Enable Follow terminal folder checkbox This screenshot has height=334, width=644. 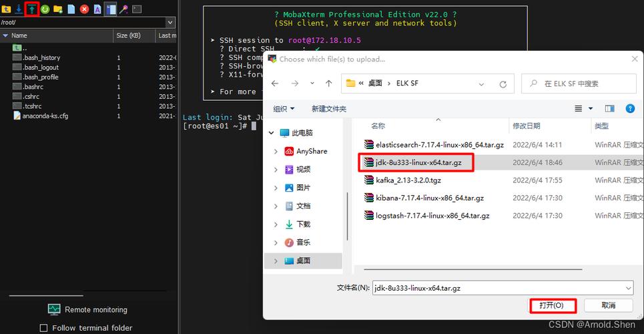pos(44,328)
